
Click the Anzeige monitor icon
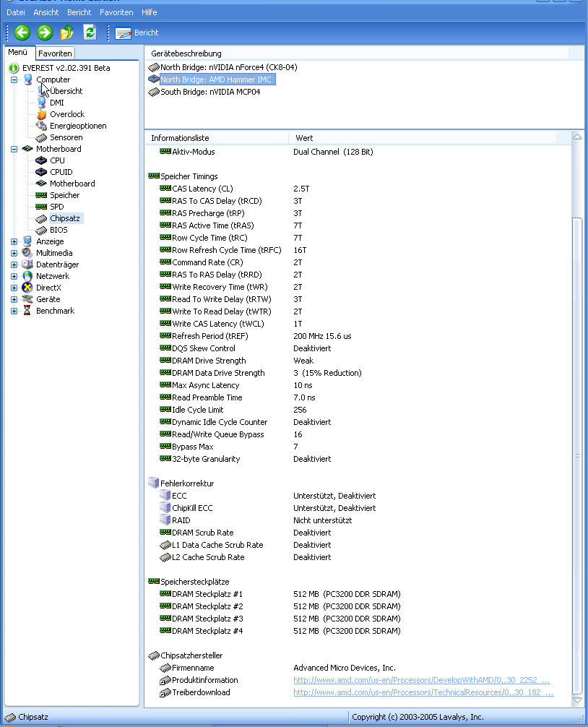27,241
